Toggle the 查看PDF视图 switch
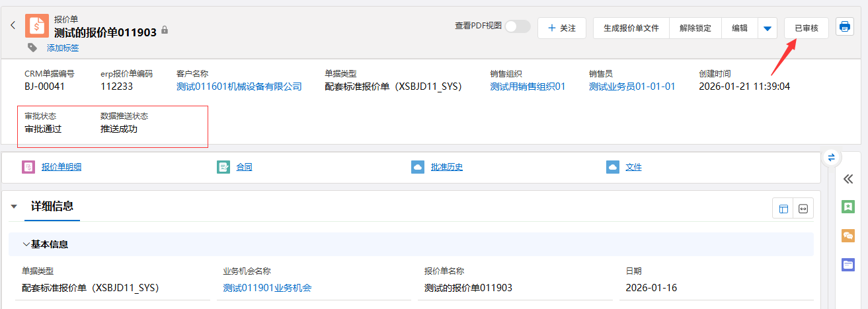Image resolution: width=868 pixels, height=309 pixels. tap(518, 26)
